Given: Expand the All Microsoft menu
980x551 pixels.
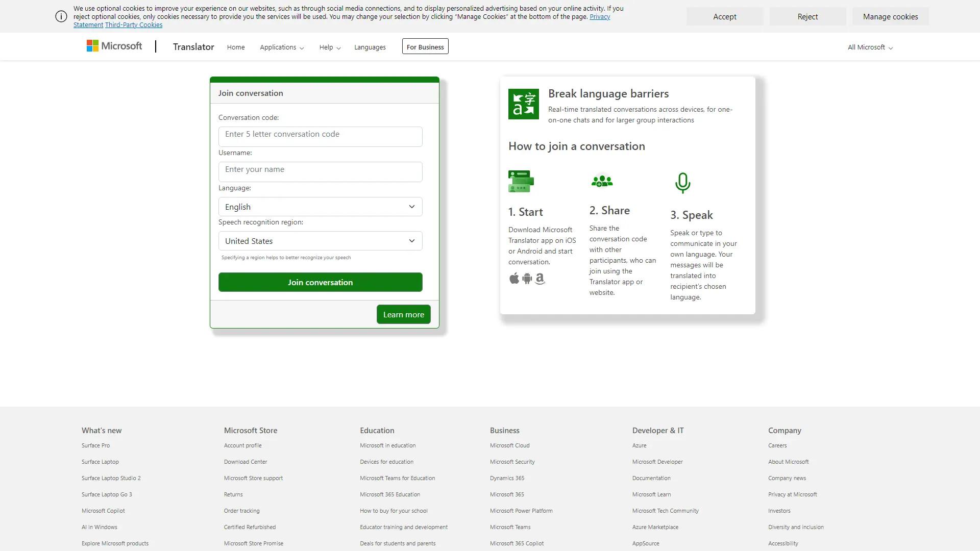Looking at the screenshot, I should click(870, 47).
